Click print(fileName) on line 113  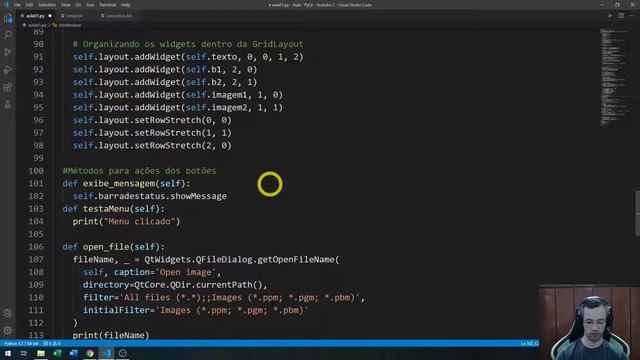pos(111,336)
